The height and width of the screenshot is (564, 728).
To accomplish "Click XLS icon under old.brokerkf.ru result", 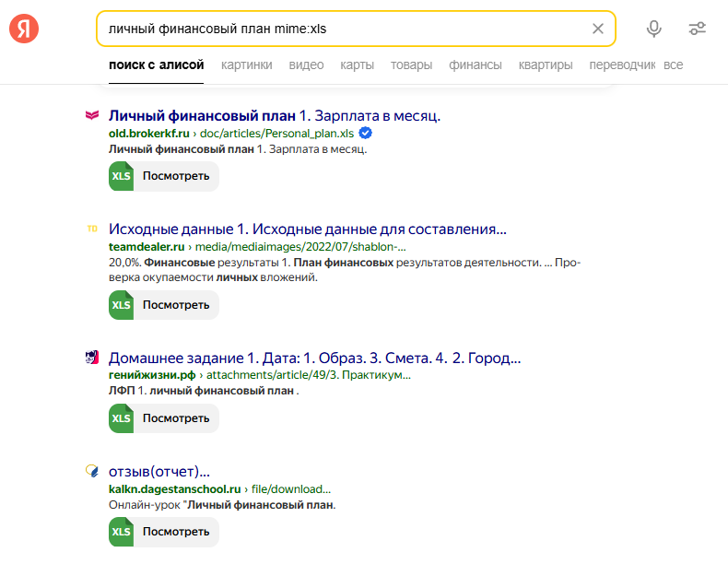I will pyautogui.click(x=121, y=176).
